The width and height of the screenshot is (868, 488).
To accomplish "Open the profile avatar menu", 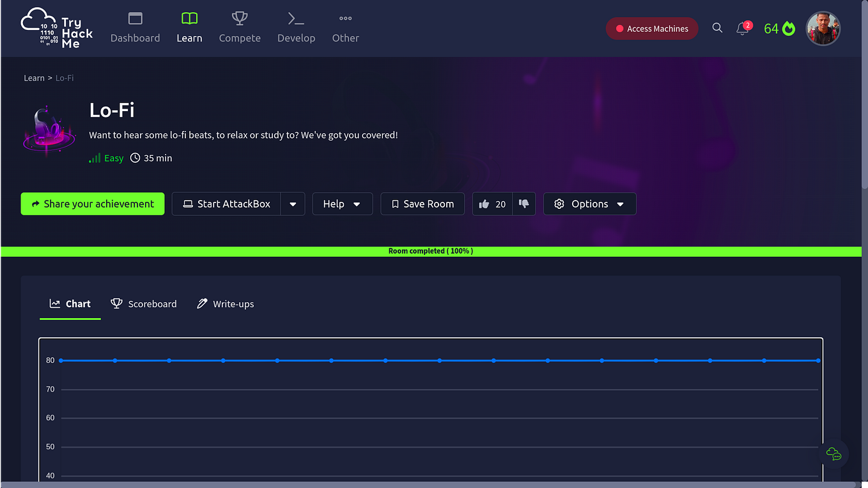I will (823, 29).
